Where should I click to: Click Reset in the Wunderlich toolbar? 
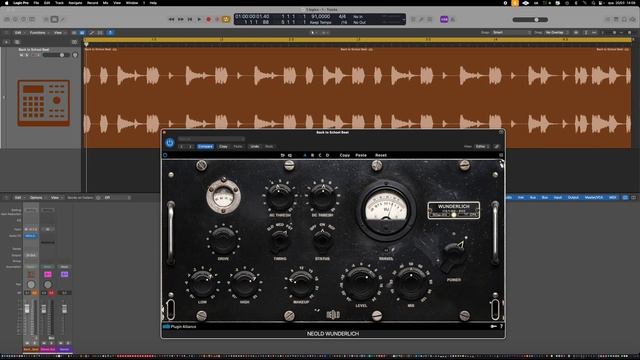(x=381, y=156)
